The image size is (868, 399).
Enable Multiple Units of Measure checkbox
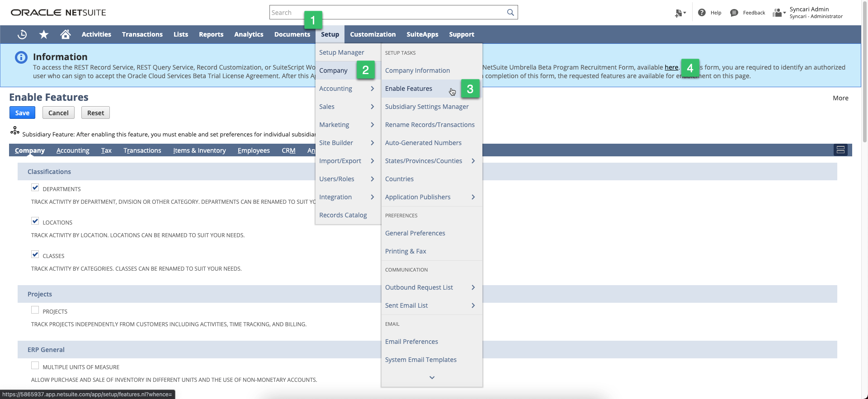(35, 366)
